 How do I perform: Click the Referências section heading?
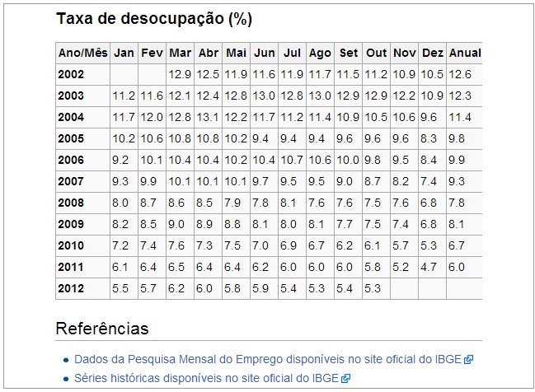(102, 329)
